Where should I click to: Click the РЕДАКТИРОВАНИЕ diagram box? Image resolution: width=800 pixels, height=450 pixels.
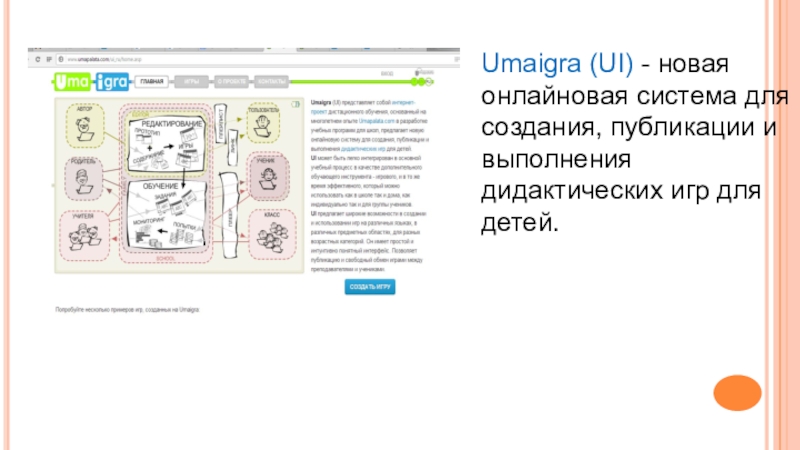[167, 145]
